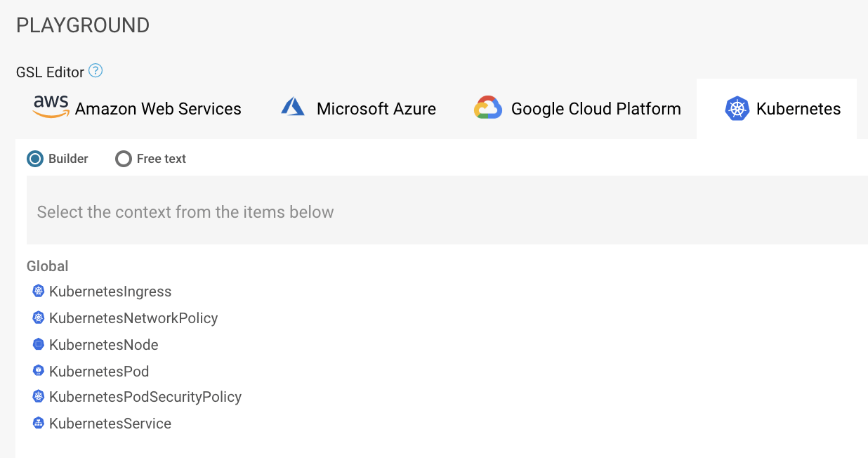Choose KubernetesNetworkPolicy context
This screenshot has width=868, height=458.
pyautogui.click(x=133, y=318)
